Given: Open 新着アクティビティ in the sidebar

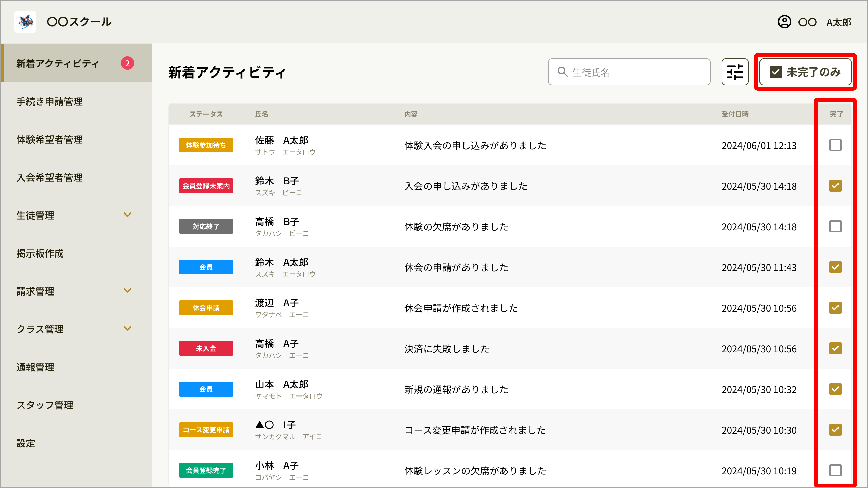Looking at the screenshot, I should 76,63.
